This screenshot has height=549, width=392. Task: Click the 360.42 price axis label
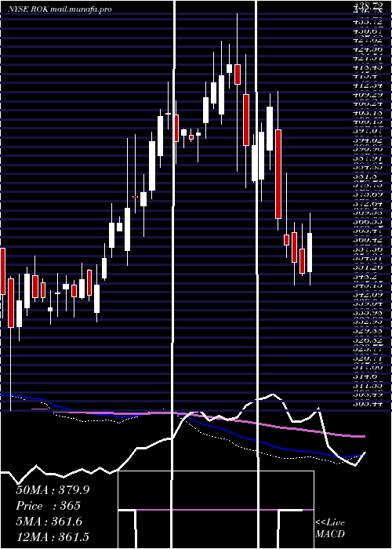368,240
